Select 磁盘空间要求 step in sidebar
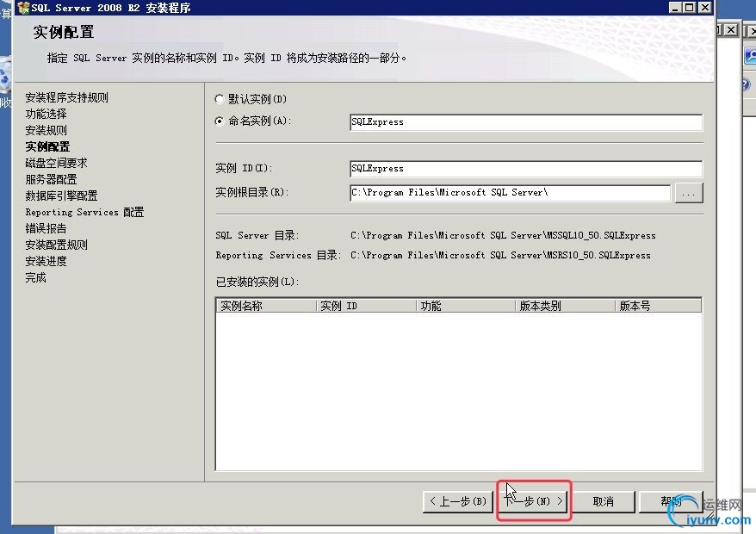The width and height of the screenshot is (756, 534). [56, 163]
